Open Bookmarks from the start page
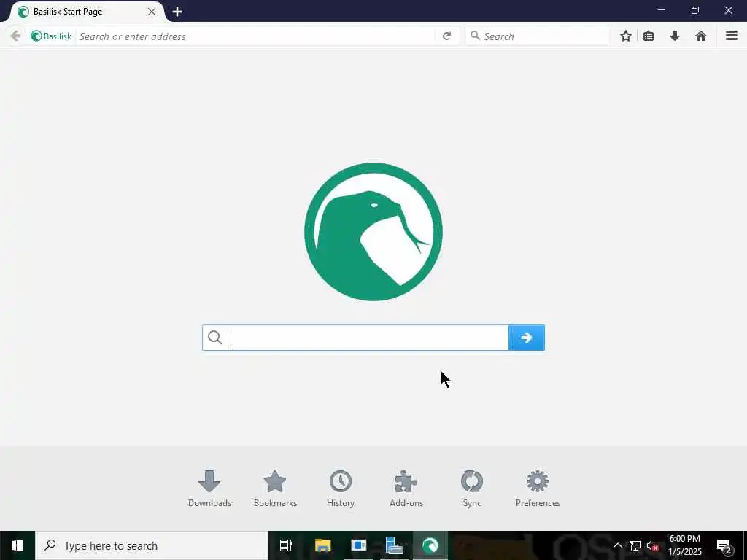Image resolution: width=747 pixels, height=560 pixels. tap(275, 489)
